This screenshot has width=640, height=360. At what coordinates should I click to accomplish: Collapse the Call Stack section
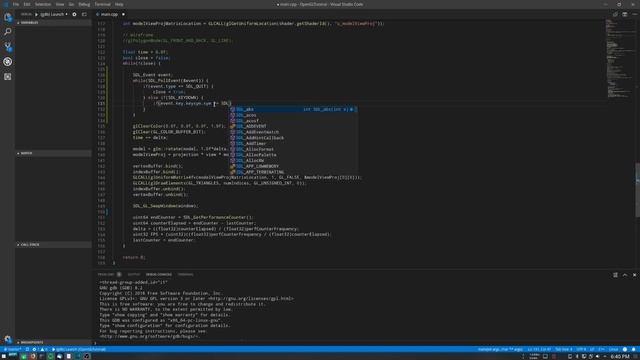tap(53, 244)
